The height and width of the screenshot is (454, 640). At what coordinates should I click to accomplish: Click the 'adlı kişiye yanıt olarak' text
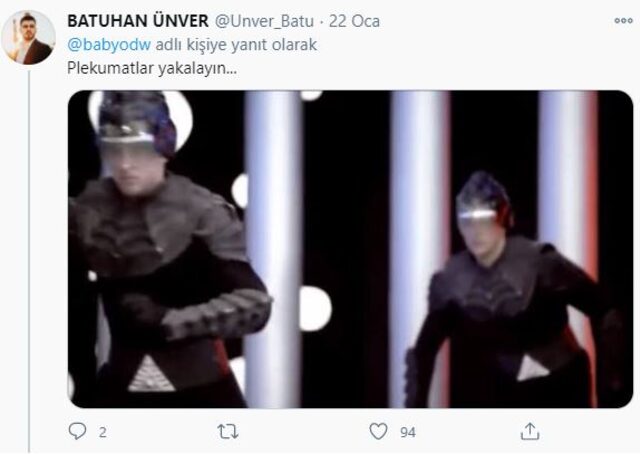236,45
